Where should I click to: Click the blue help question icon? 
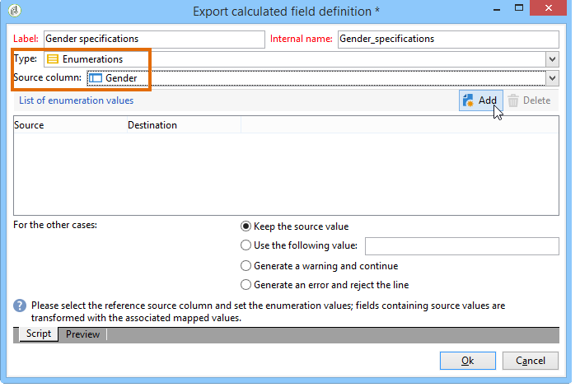pyautogui.click(x=20, y=306)
